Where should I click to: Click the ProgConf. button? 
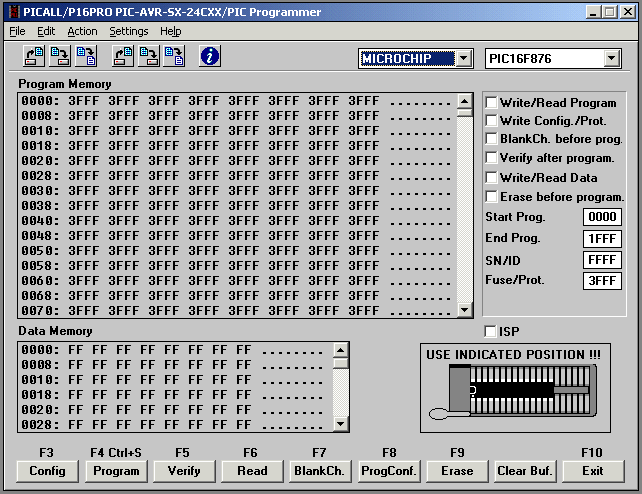389,471
